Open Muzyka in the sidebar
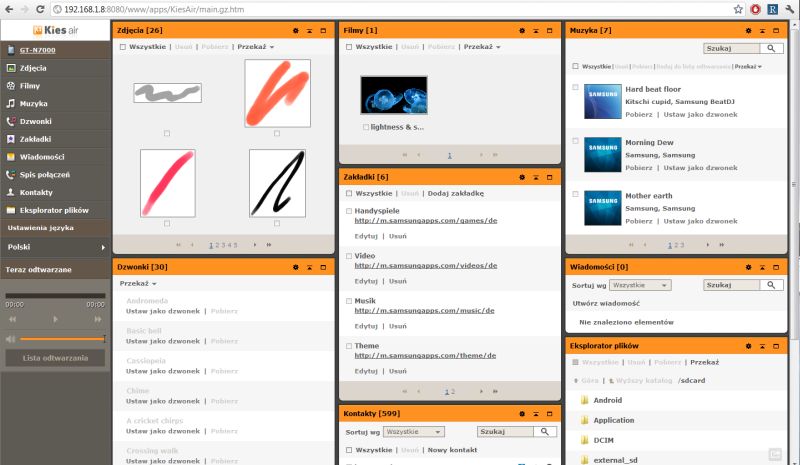The width and height of the screenshot is (800, 465). click(33, 104)
